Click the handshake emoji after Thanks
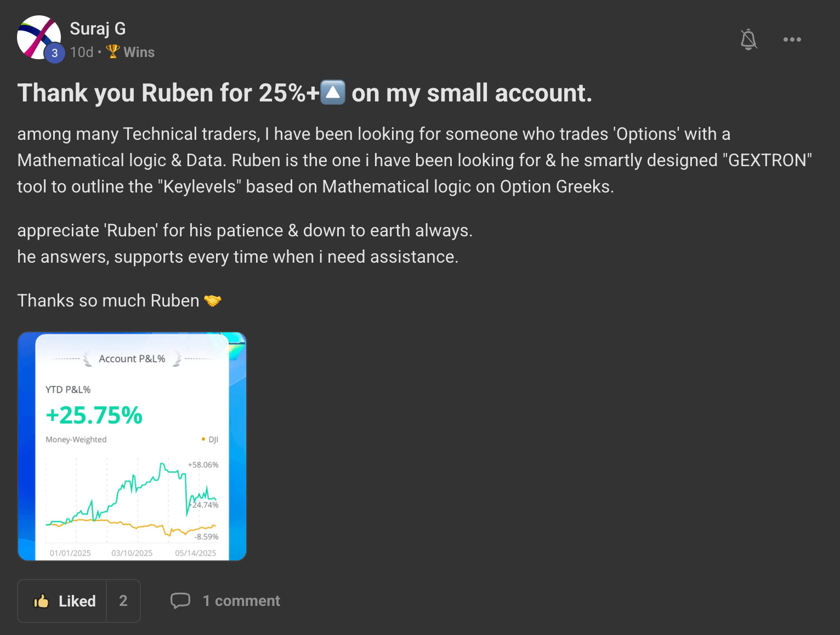 (213, 301)
